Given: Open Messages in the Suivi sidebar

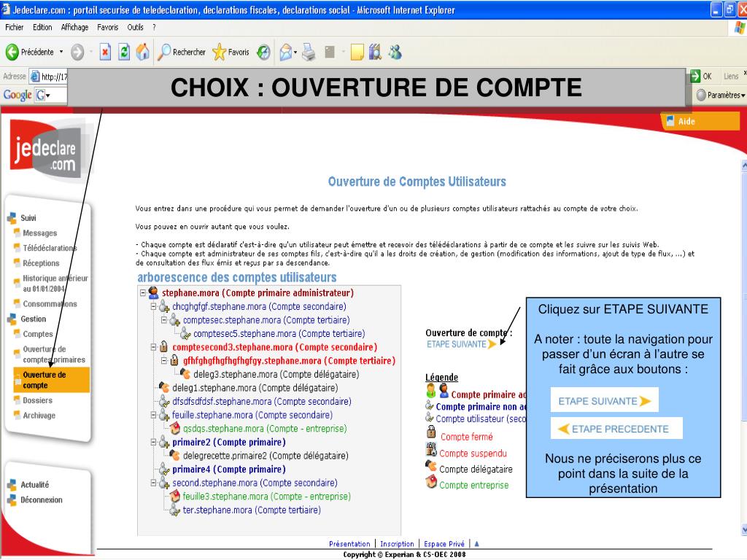Looking at the screenshot, I should coord(40,233).
